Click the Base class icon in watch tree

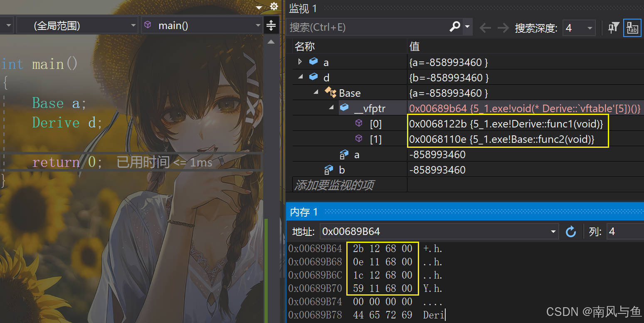[331, 93]
